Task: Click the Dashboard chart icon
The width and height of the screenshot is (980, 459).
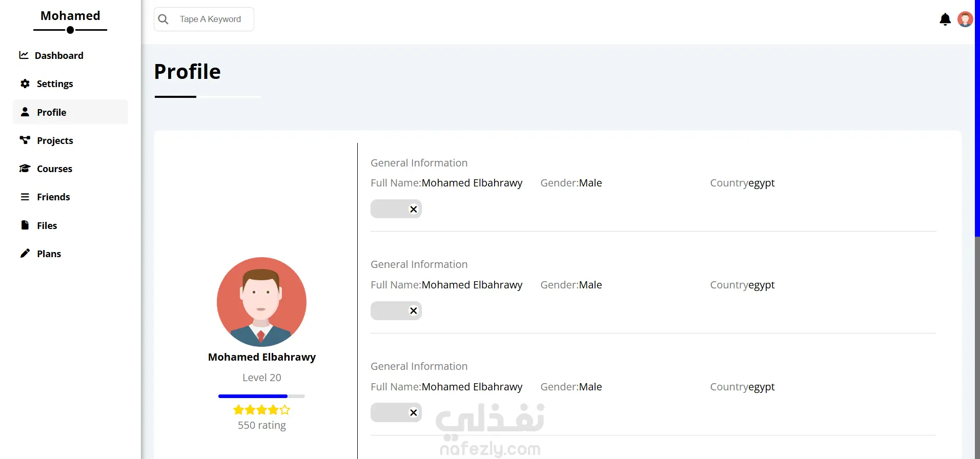Action: point(24,55)
